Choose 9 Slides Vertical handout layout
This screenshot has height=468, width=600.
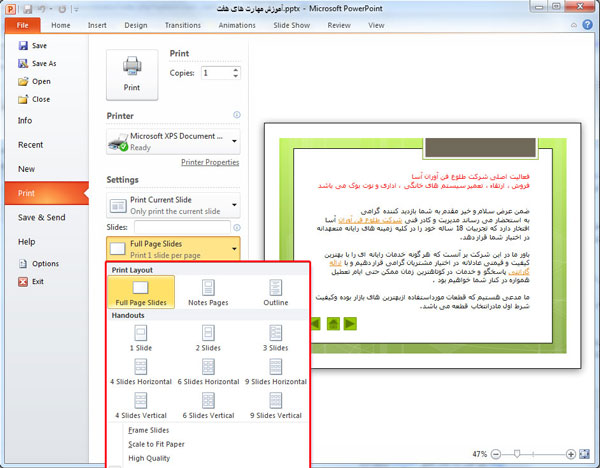[275, 404]
